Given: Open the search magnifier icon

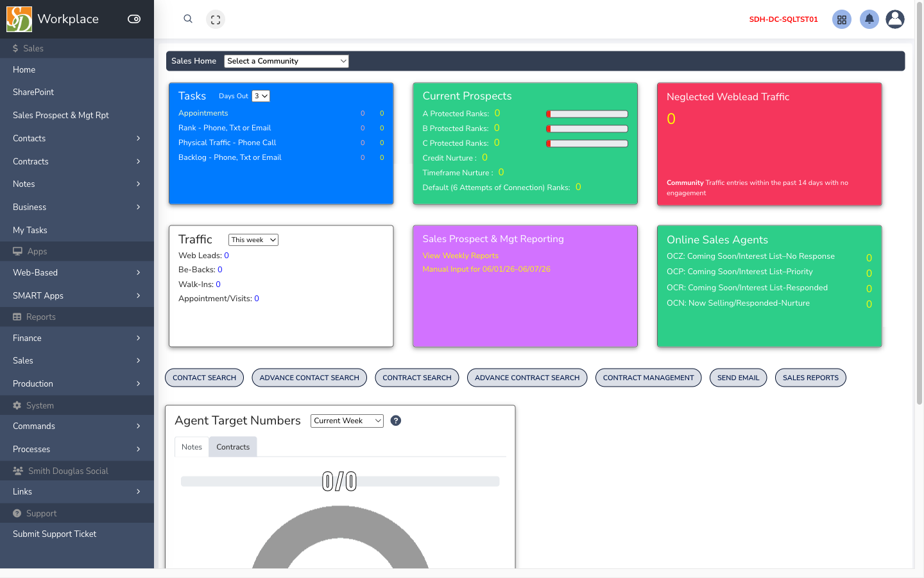Looking at the screenshot, I should click(188, 19).
